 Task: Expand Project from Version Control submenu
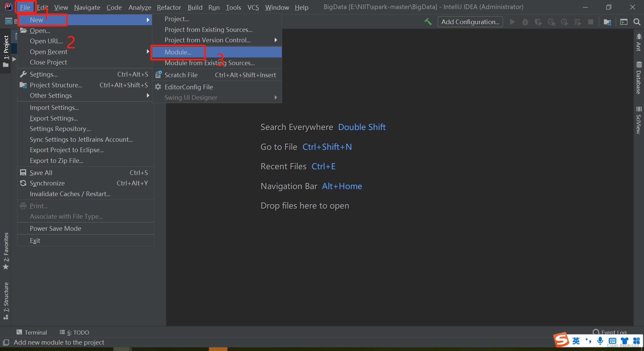click(276, 40)
